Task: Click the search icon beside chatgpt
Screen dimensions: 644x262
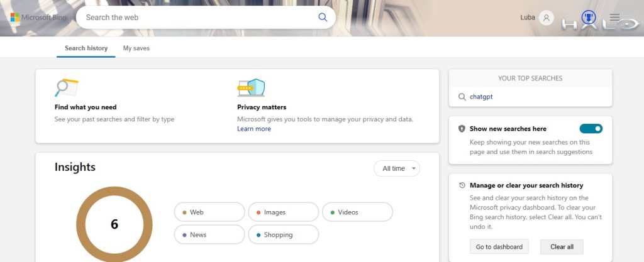Action: pos(462,97)
